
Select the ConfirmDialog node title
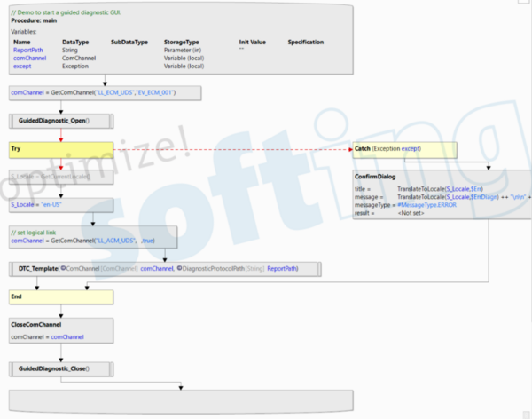[x=375, y=177]
